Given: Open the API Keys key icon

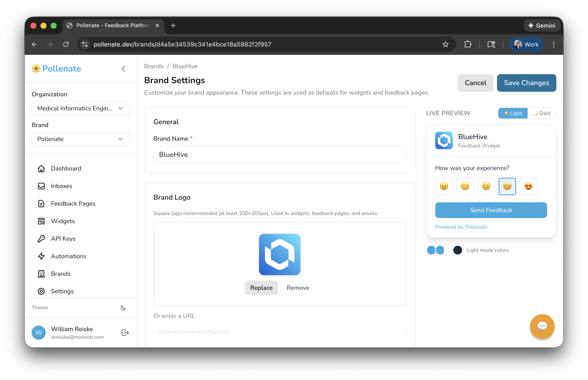Looking at the screenshot, I should click(x=41, y=239).
